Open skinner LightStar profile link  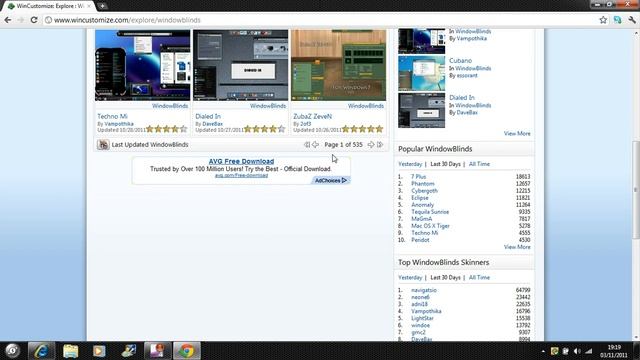(422, 318)
